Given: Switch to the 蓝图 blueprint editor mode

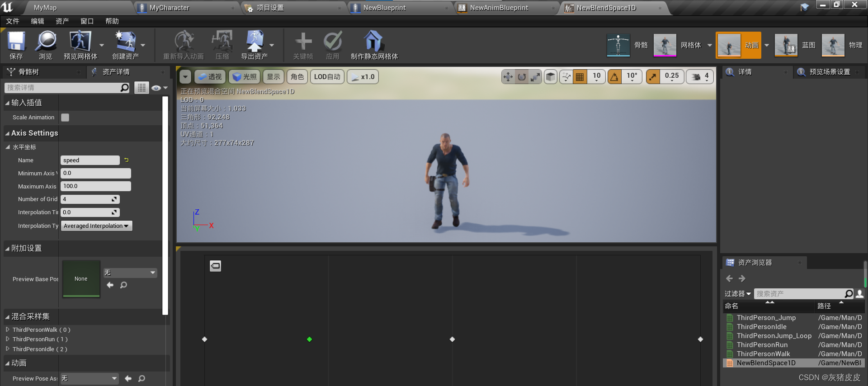Looking at the screenshot, I should [x=795, y=45].
